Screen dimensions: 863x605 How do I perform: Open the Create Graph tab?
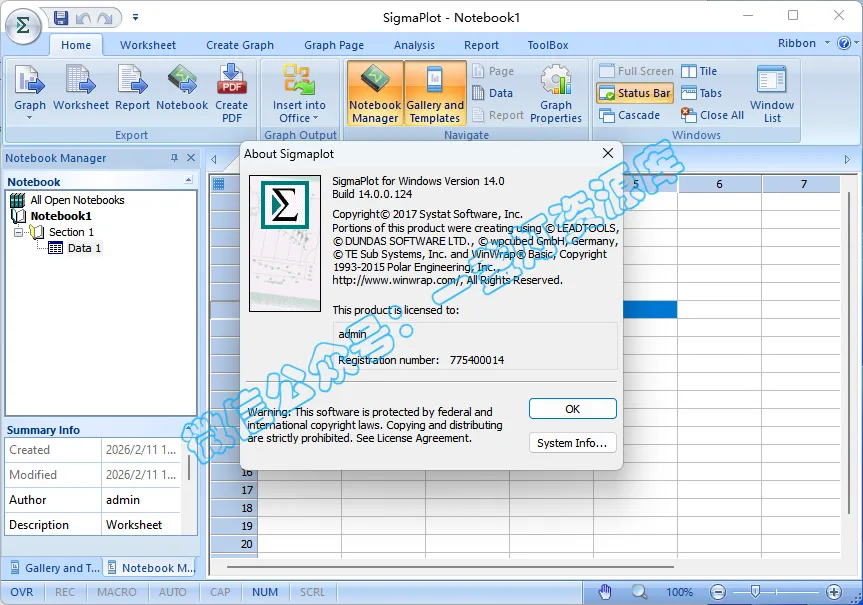(x=240, y=45)
